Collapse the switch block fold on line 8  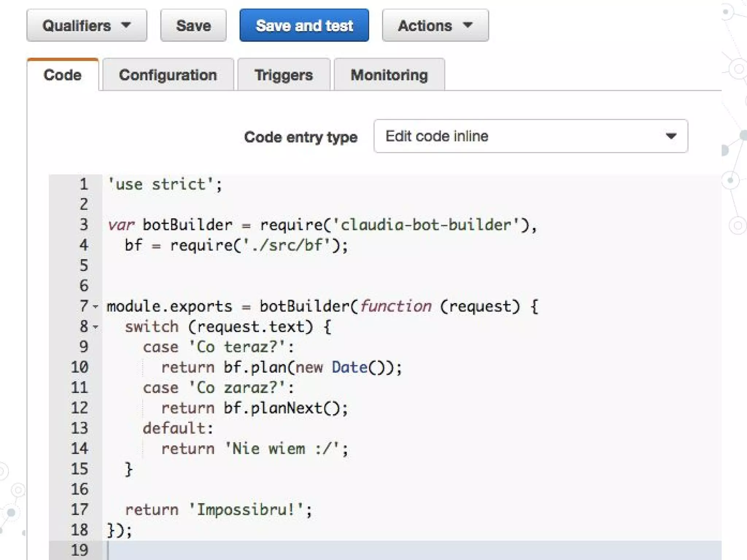(x=96, y=327)
